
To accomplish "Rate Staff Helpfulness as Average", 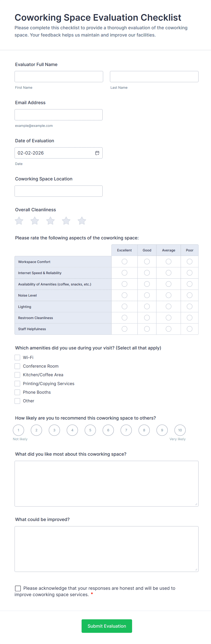I will point(169,329).
